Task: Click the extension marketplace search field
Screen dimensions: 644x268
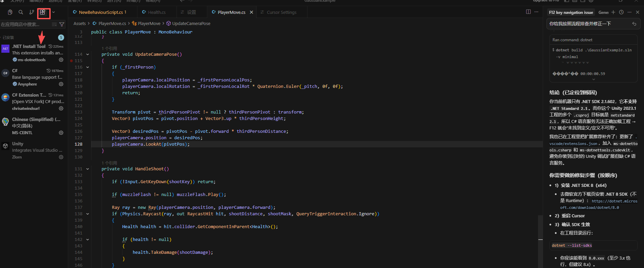Action: click(25, 24)
